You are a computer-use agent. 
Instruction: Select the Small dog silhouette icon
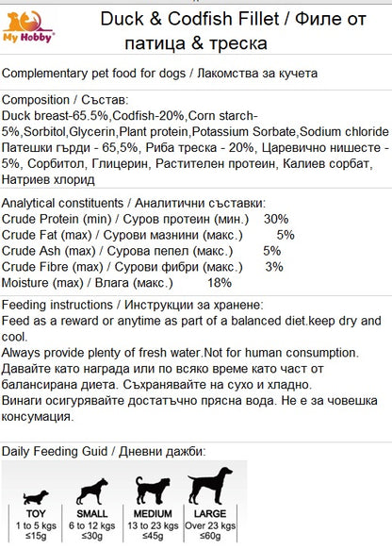[92, 491]
